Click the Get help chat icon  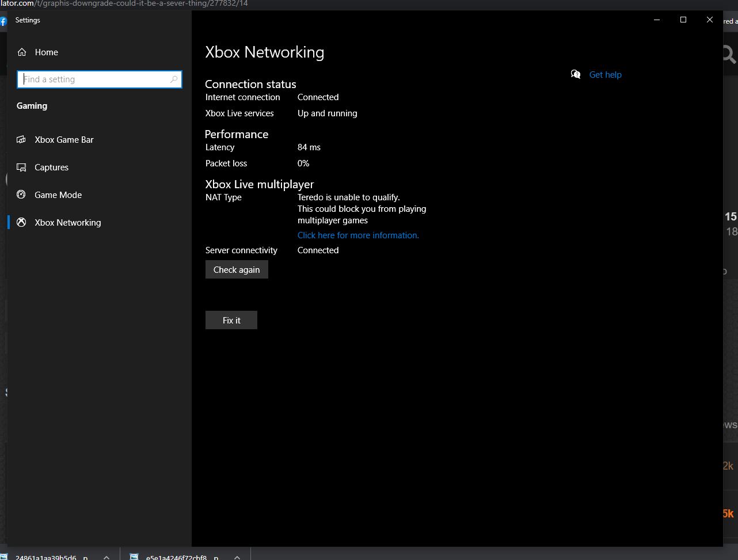click(x=576, y=74)
